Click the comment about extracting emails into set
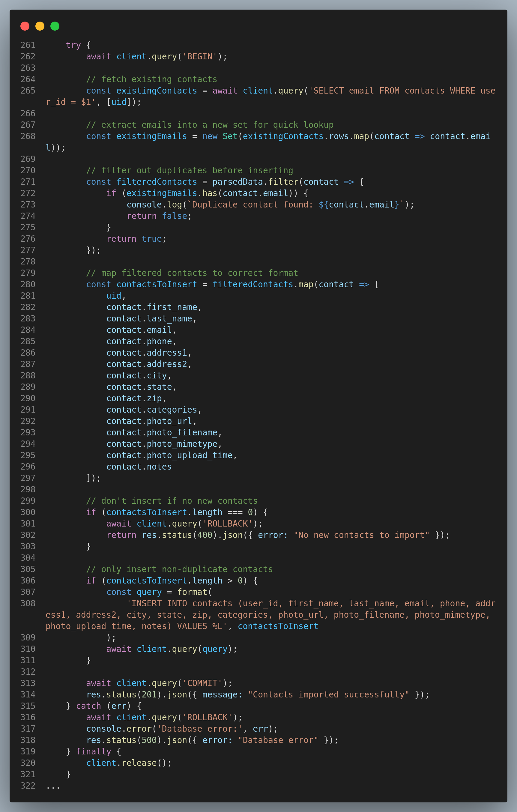 click(x=210, y=125)
